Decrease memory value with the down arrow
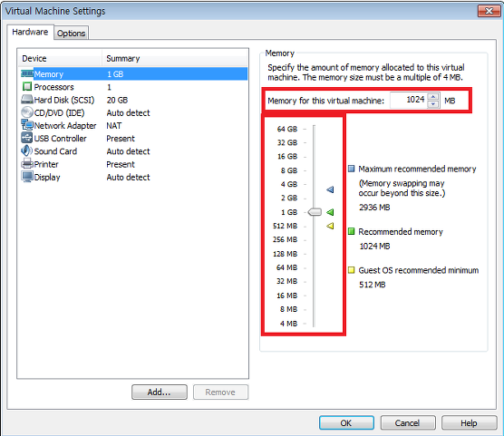 [433, 104]
